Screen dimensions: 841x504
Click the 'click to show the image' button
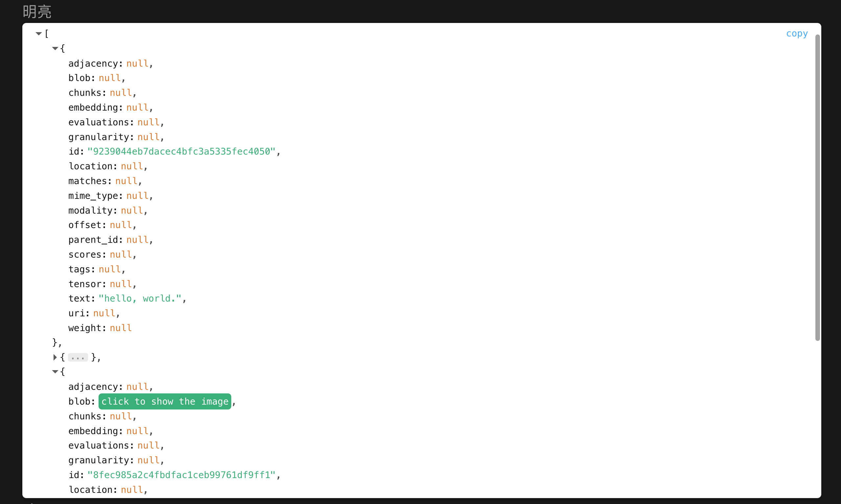pyautogui.click(x=165, y=401)
